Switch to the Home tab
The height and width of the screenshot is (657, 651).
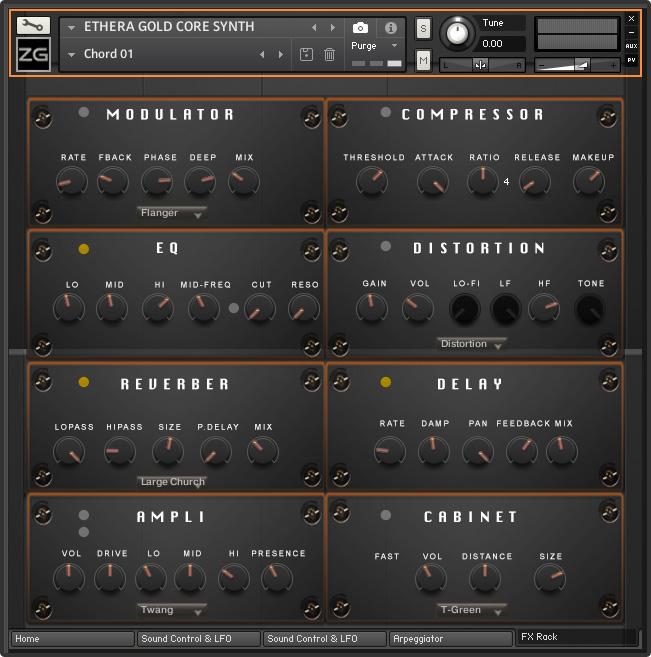pyautogui.click(x=72, y=639)
